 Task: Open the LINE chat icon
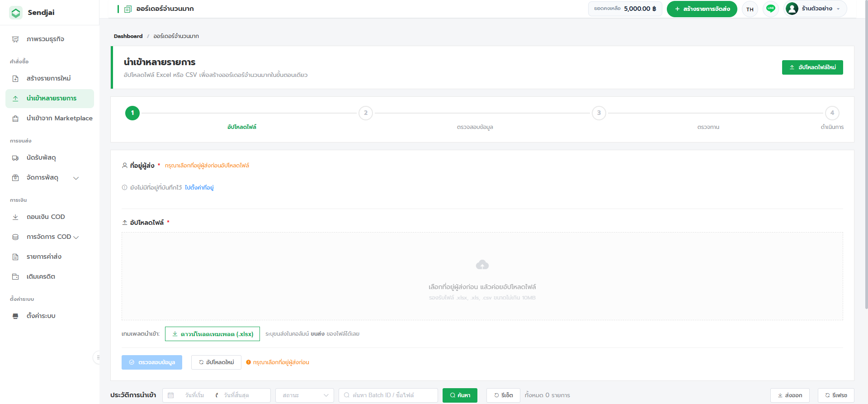pos(771,9)
